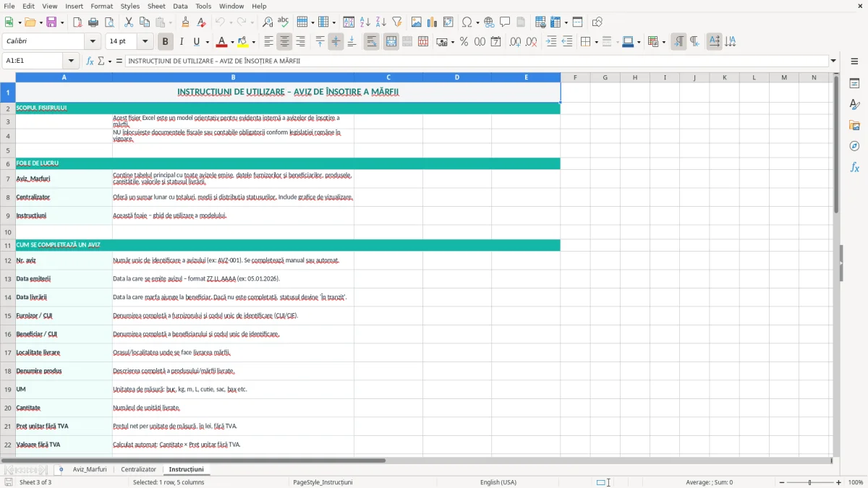Open the Borders dropdown arrow
Viewport: 868px width, 488px height.
pyautogui.click(x=597, y=42)
